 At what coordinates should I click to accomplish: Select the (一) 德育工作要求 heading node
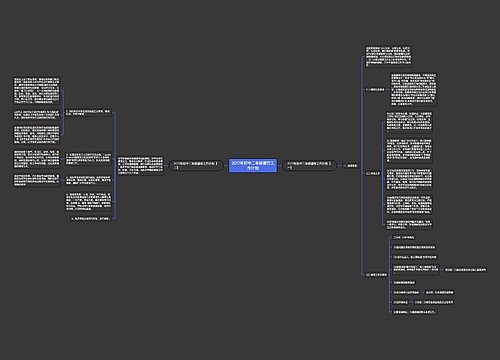click(375, 90)
